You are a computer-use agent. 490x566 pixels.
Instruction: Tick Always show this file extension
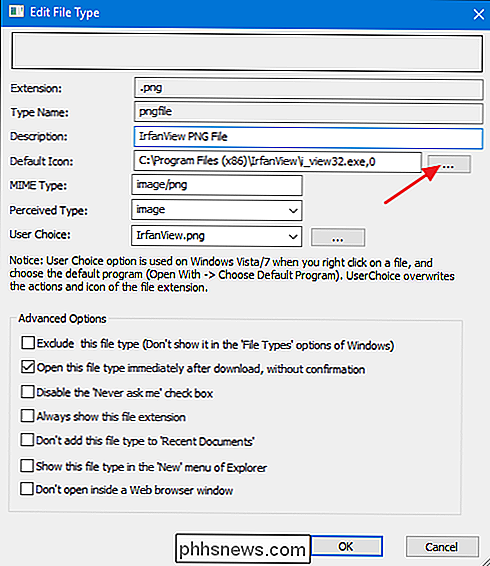pos(27,416)
